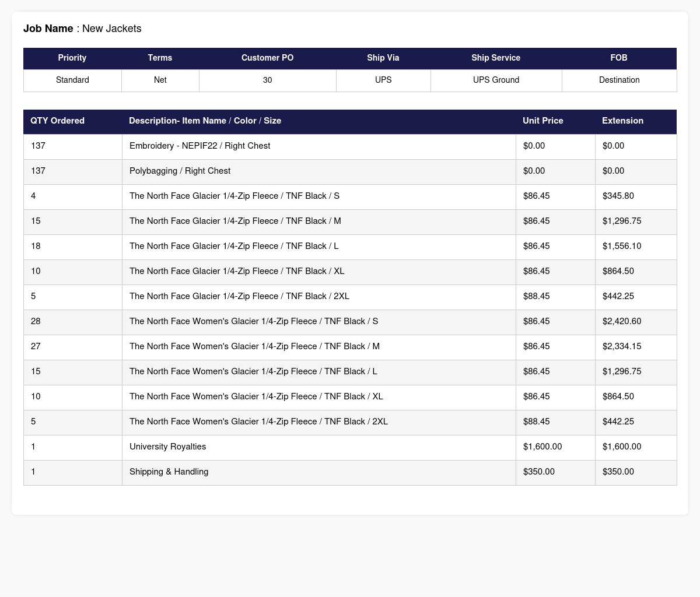Click the 'Description- Item Name / Color / Size' header

pyautogui.click(x=319, y=121)
